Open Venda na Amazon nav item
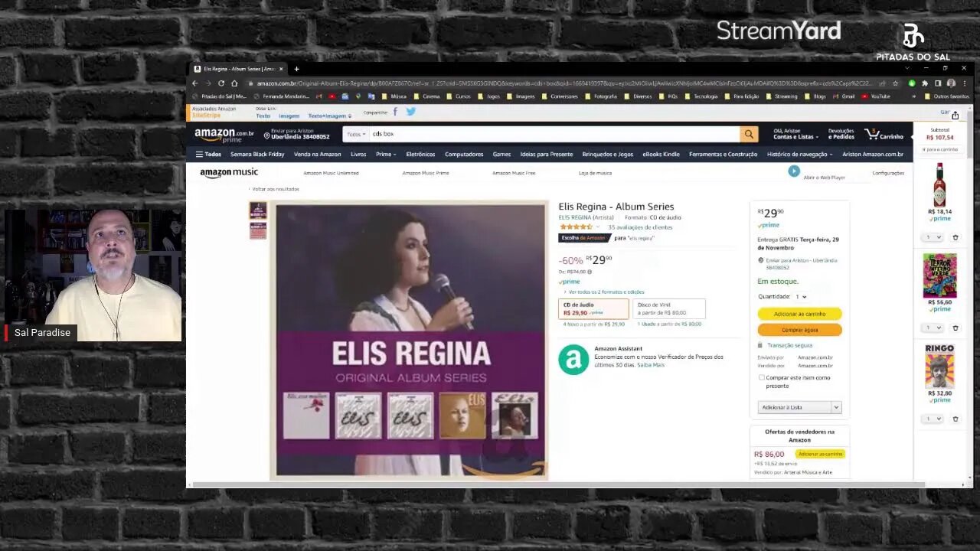 click(x=317, y=154)
